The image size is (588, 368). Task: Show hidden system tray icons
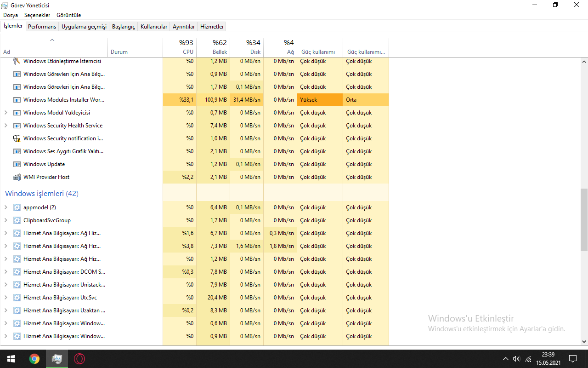tap(505, 359)
